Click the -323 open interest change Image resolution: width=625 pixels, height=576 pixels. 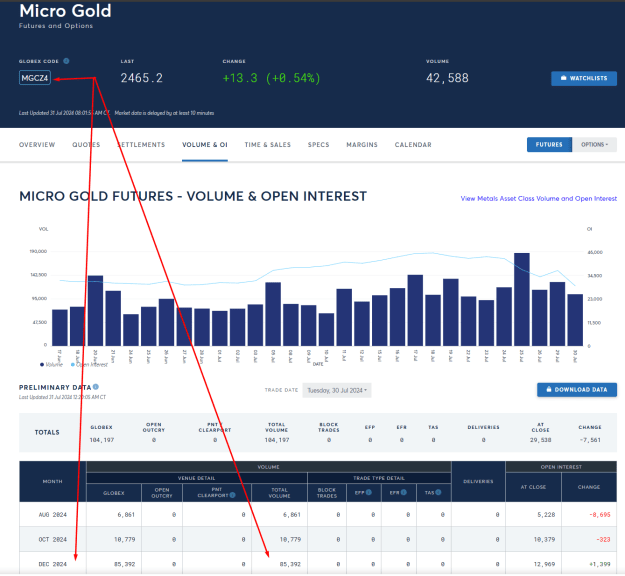click(x=603, y=539)
